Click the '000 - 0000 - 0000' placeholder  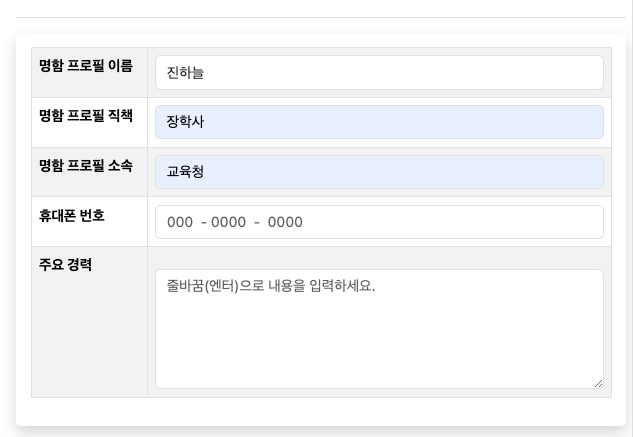[x=235, y=223]
